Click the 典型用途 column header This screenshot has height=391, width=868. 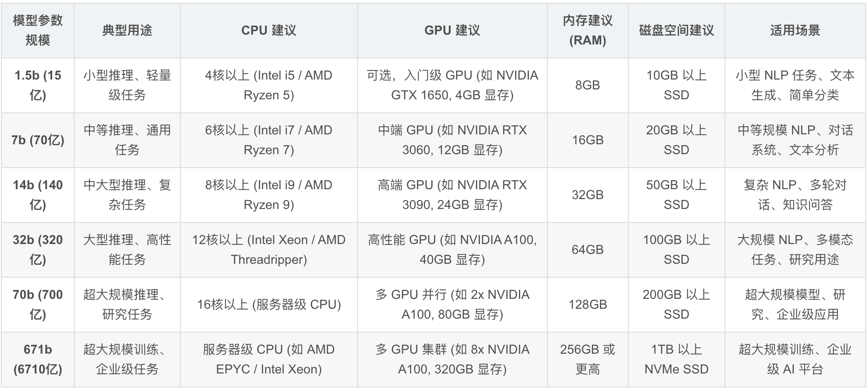(x=127, y=30)
